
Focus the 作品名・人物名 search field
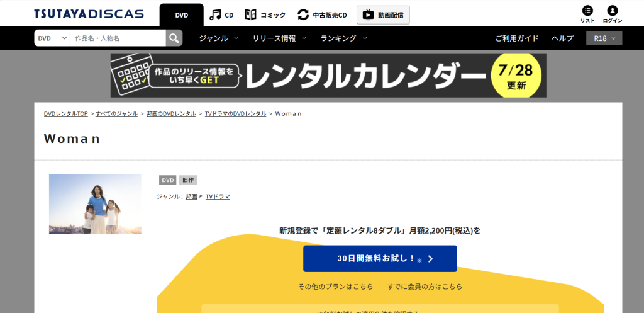click(x=118, y=38)
